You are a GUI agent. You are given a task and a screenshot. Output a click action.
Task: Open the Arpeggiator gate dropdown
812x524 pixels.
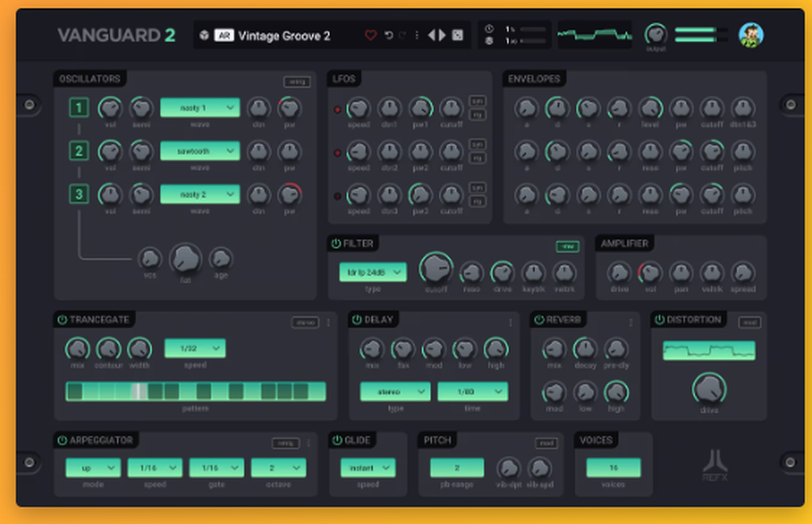pyautogui.click(x=217, y=467)
